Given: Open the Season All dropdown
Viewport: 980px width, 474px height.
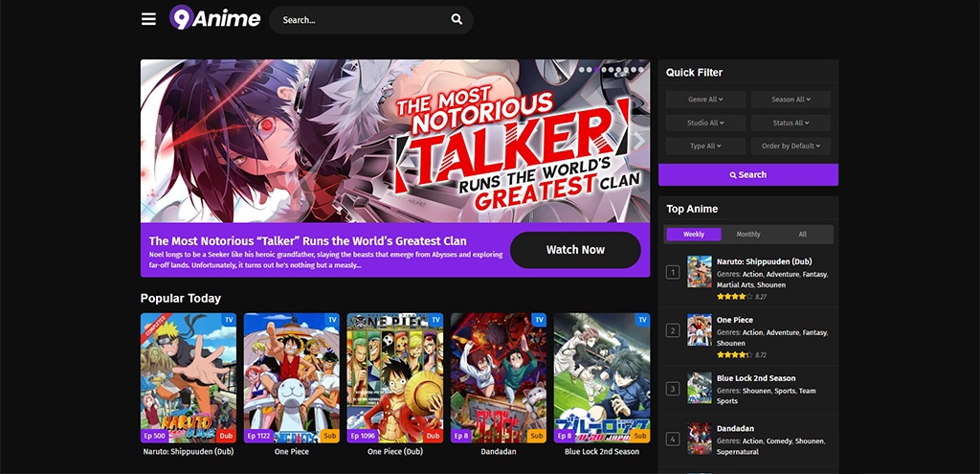Looking at the screenshot, I should 791,100.
